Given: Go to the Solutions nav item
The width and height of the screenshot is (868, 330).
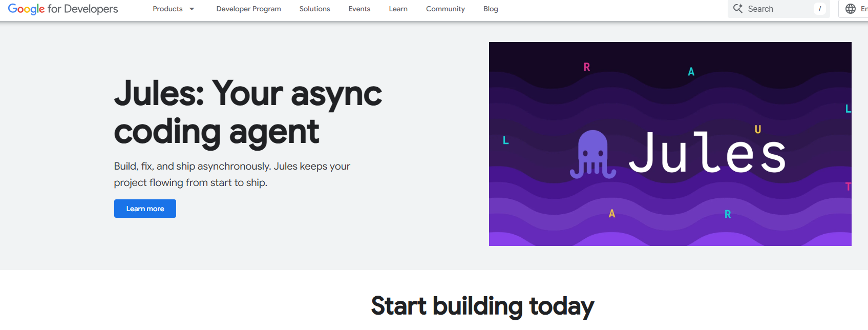Looking at the screenshot, I should coord(314,9).
